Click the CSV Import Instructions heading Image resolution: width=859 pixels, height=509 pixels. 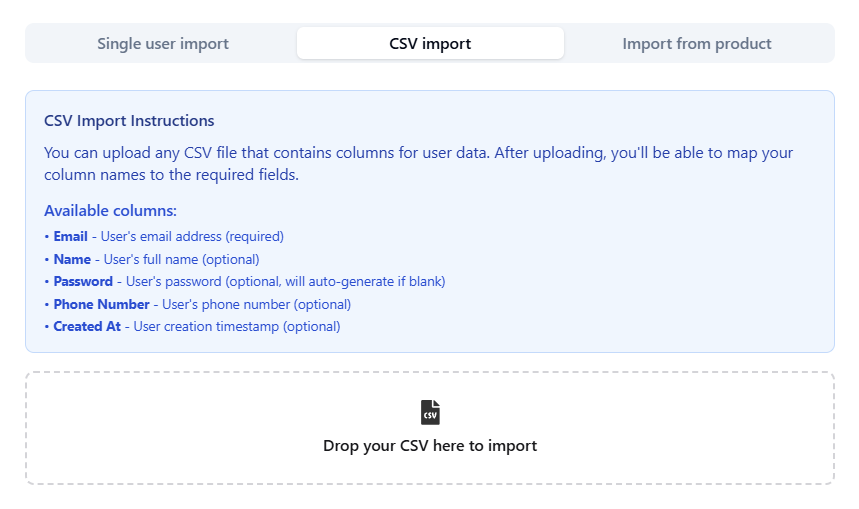pyautogui.click(x=129, y=121)
